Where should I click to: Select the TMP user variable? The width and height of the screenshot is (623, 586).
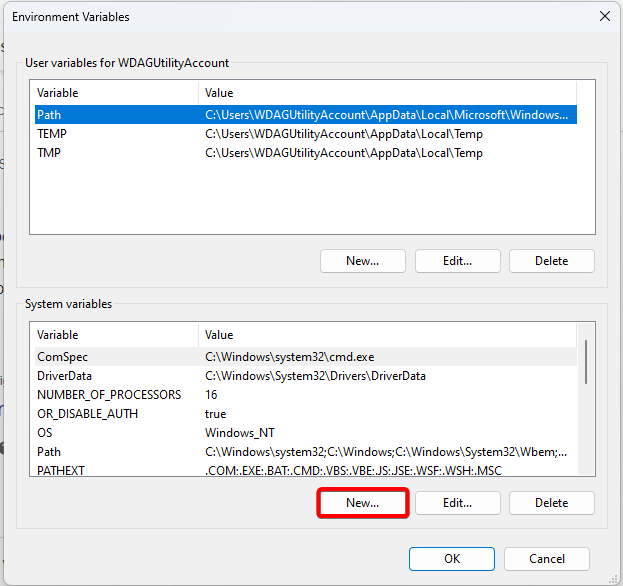(x=306, y=153)
